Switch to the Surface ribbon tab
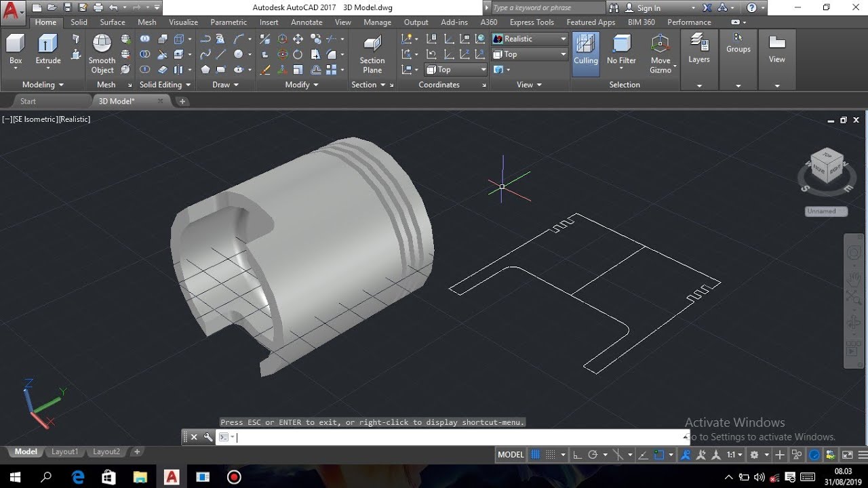 (x=113, y=22)
